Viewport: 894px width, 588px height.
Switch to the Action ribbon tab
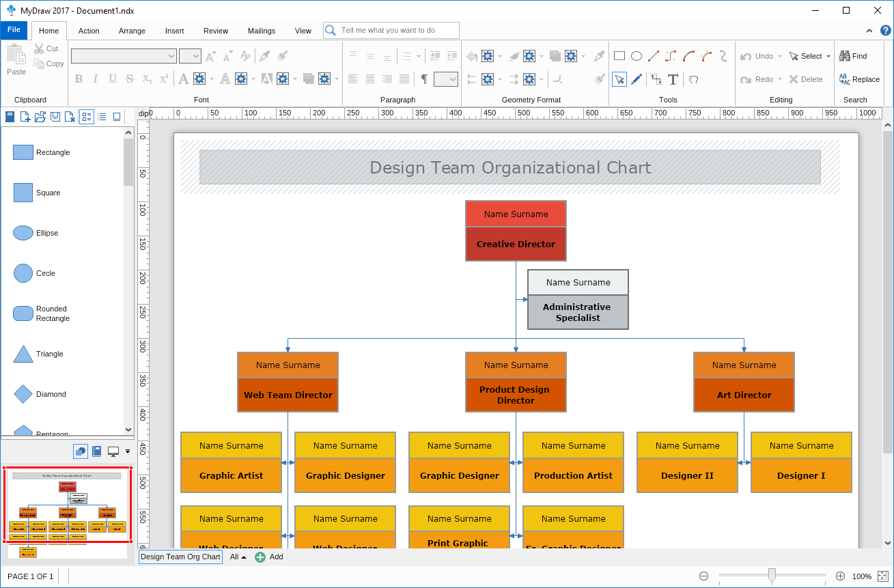[x=89, y=31]
